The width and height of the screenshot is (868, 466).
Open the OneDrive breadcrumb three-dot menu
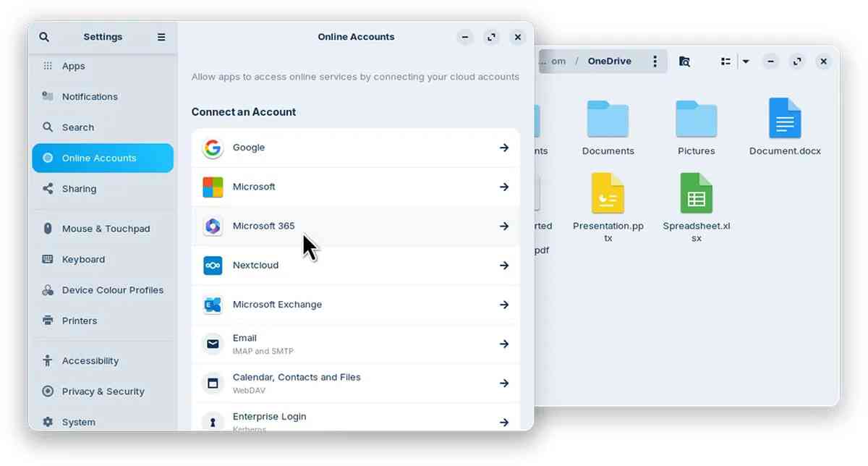(655, 61)
